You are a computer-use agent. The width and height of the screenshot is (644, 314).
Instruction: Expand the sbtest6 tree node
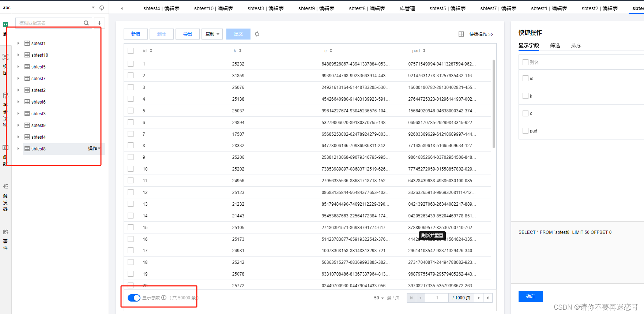pyautogui.click(x=18, y=102)
